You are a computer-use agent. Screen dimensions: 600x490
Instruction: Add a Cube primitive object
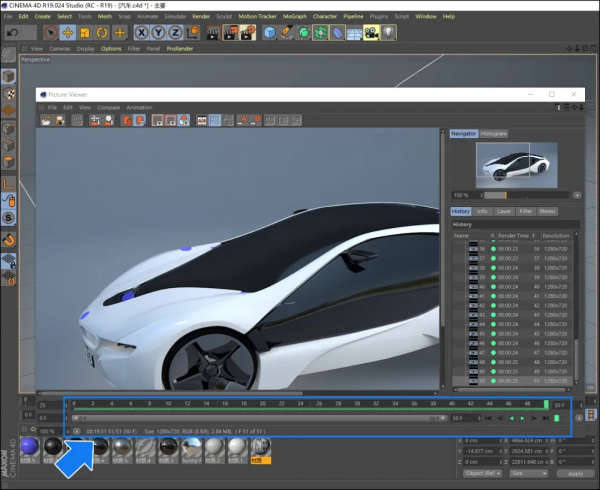click(270, 33)
